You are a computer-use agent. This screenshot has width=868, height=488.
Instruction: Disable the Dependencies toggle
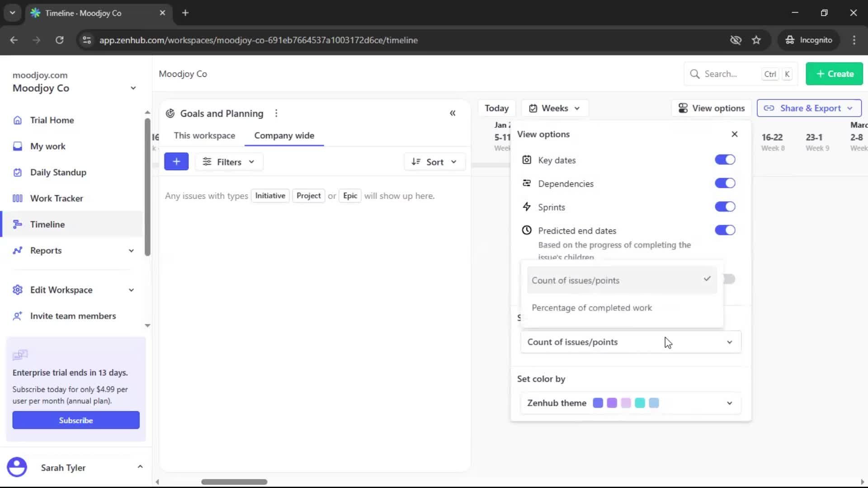725,183
